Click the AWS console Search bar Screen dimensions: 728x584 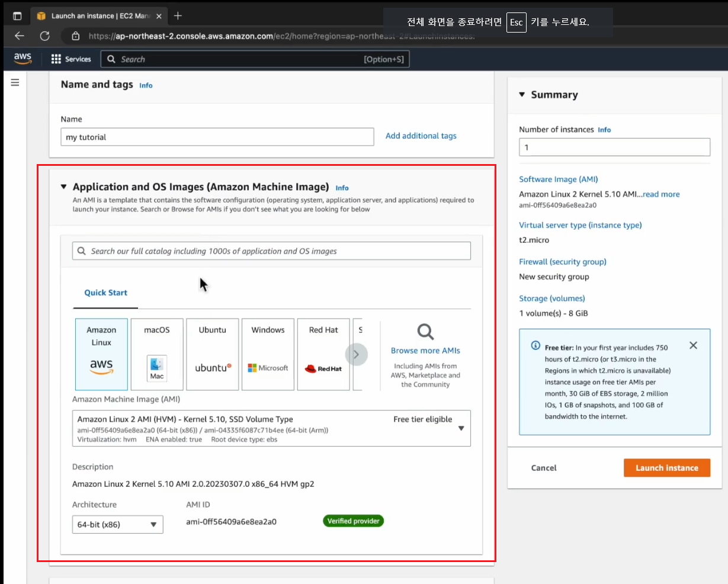pyautogui.click(x=255, y=59)
